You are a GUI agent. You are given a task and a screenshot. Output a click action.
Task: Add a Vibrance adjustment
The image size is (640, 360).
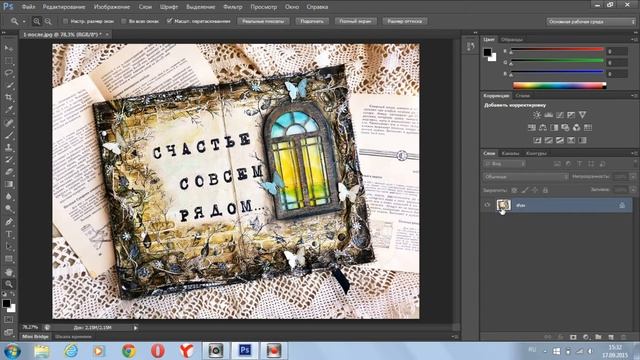[x=582, y=115]
